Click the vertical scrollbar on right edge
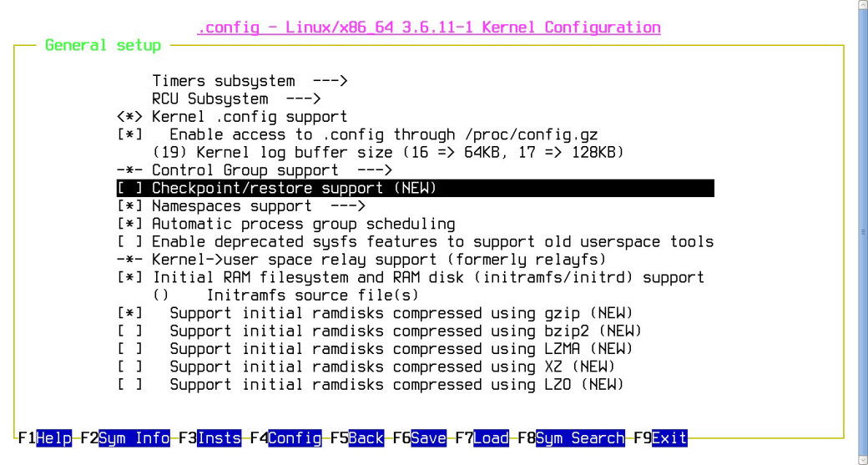 (862, 231)
